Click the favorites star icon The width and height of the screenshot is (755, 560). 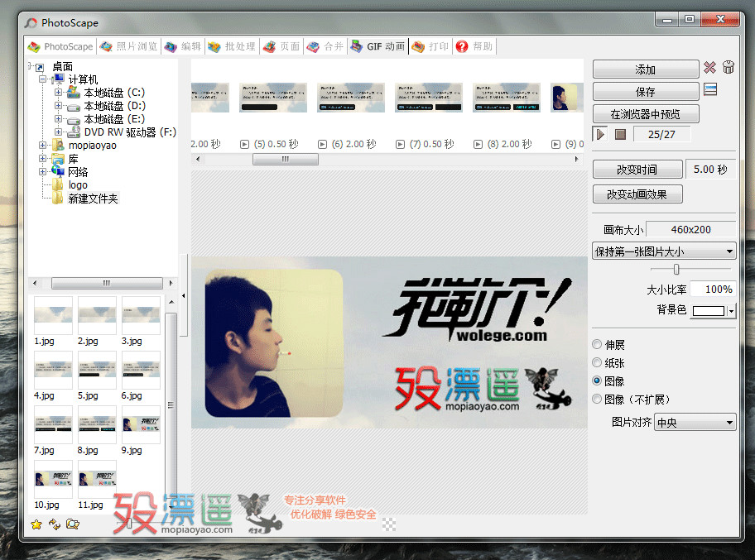[36, 524]
